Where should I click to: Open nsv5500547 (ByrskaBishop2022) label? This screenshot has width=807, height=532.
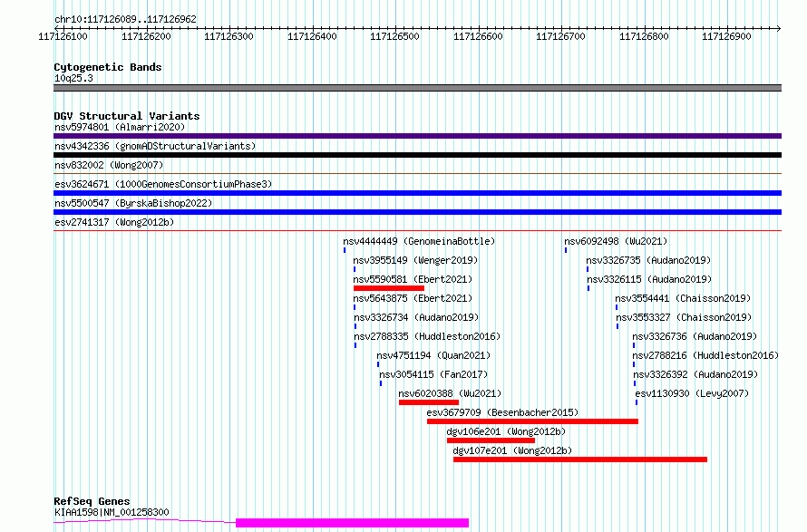coord(133,203)
